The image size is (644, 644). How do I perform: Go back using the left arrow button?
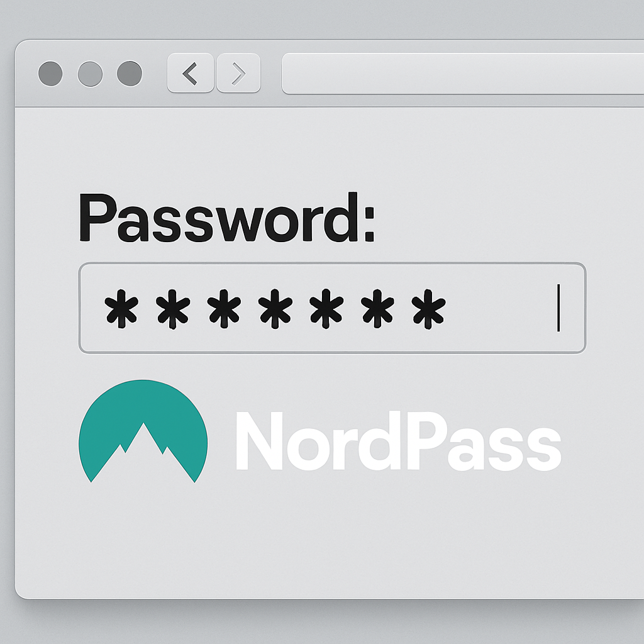pyautogui.click(x=190, y=73)
